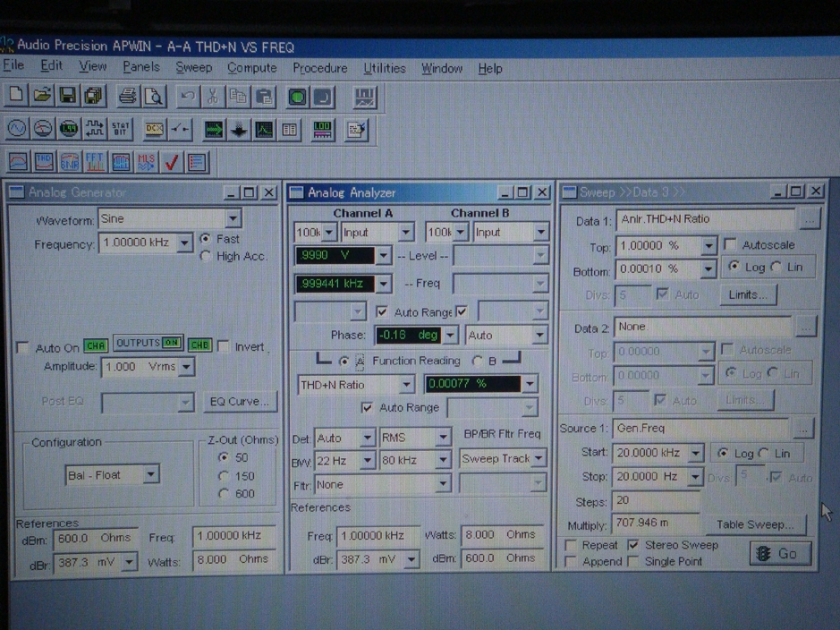The image size is (840, 630).
Task: Enable the Append checkbox
Action: [571, 561]
